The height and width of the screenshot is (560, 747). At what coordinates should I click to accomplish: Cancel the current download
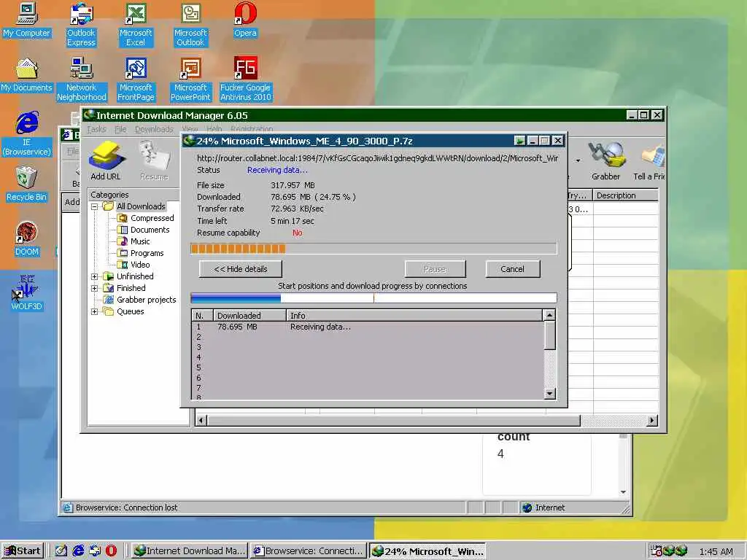pos(513,269)
